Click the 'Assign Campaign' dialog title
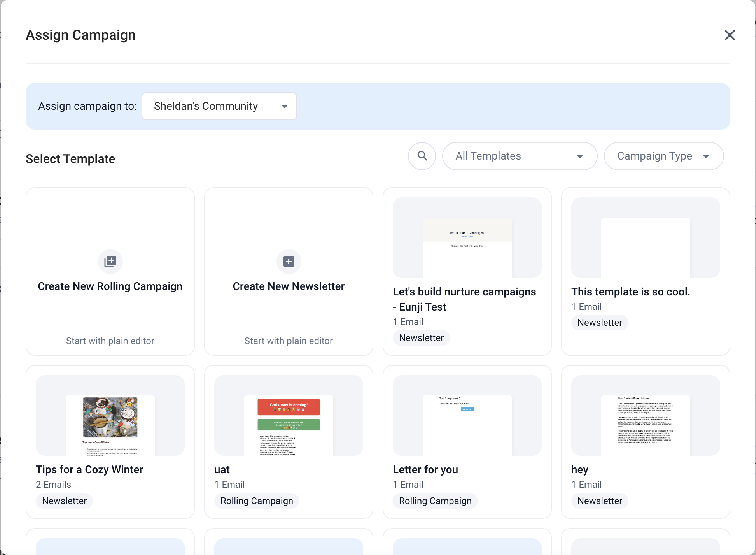Image resolution: width=756 pixels, height=555 pixels. [x=81, y=35]
